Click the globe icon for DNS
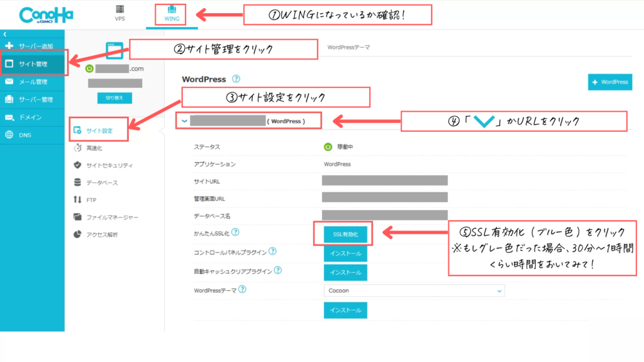644x362 pixels. [9, 134]
